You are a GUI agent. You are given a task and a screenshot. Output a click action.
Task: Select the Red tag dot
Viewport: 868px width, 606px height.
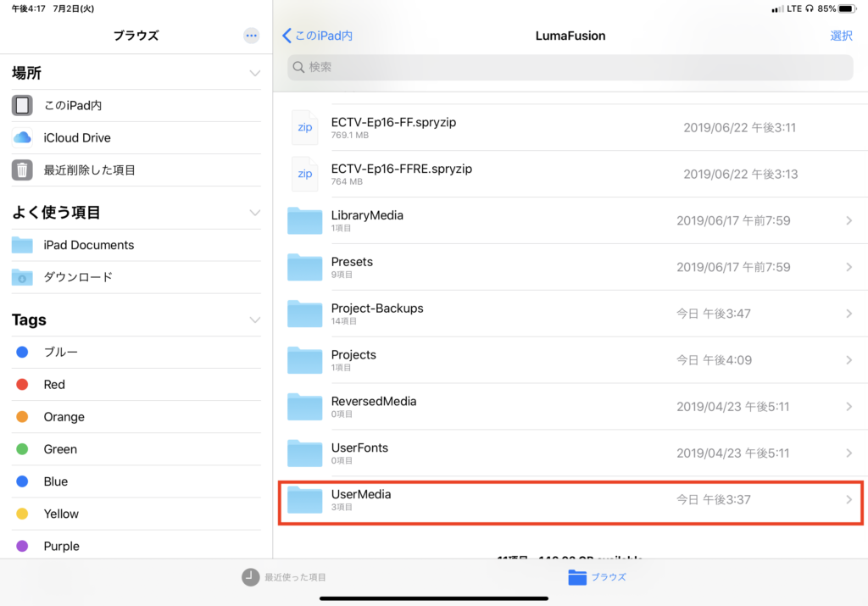22,384
